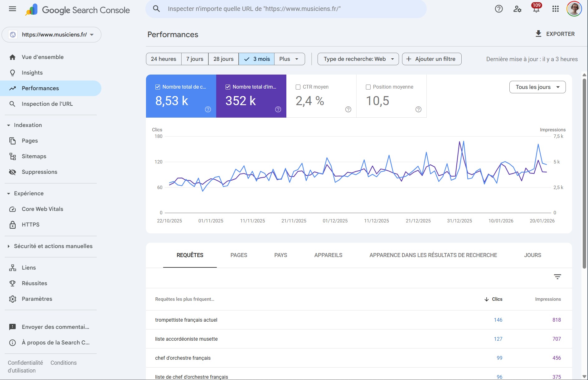
Task: Select the 28 jours date range
Action: 223,59
